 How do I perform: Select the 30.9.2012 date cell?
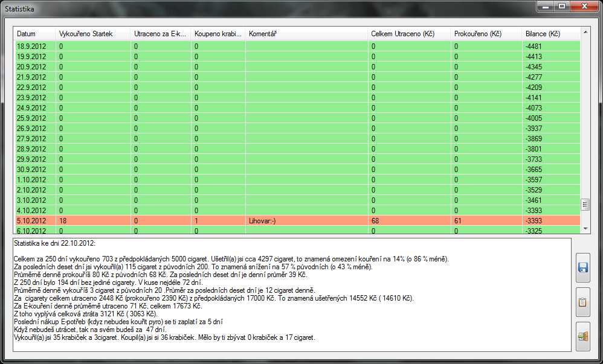coord(36,169)
